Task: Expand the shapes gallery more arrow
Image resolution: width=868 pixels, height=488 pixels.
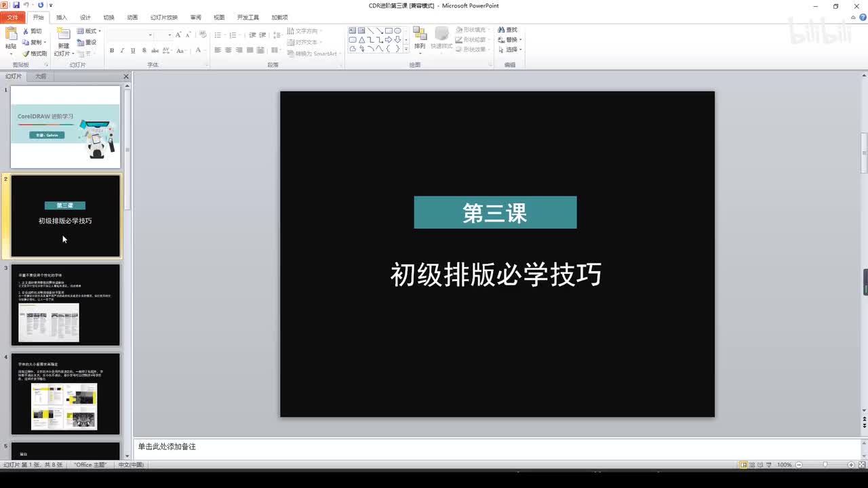Action: click(407, 49)
